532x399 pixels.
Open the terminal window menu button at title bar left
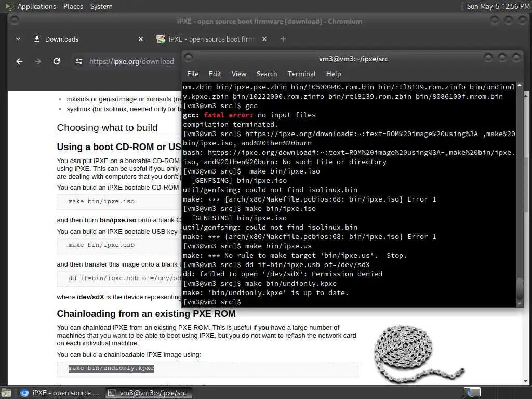pyautogui.click(x=188, y=57)
